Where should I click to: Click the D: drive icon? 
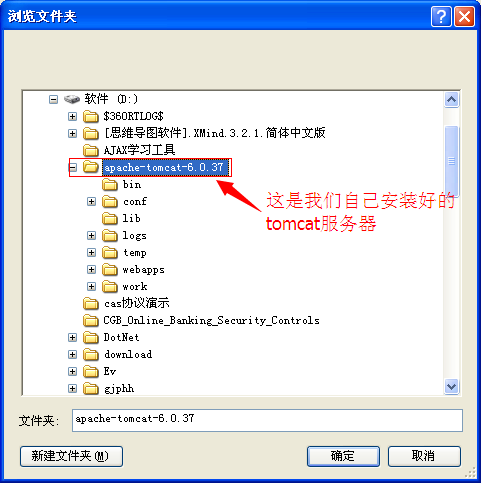[72, 99]
